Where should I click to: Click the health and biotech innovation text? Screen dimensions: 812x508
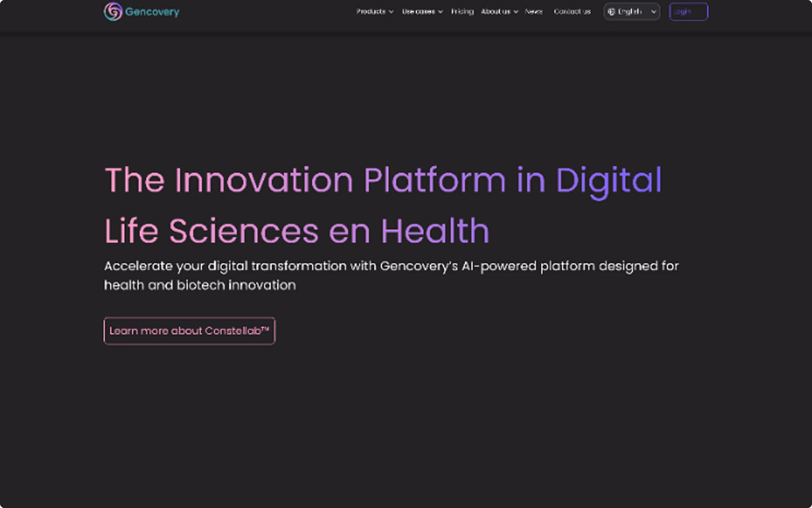click(200, 285)
